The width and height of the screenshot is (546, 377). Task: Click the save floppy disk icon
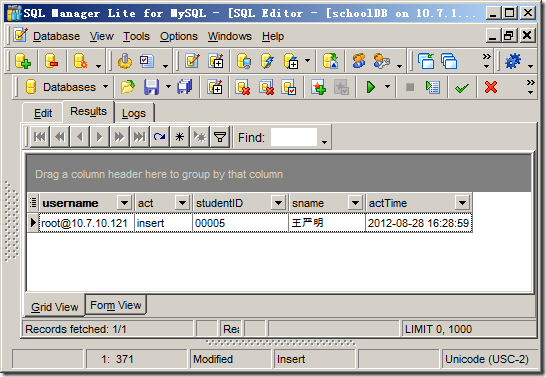(151, 87)
